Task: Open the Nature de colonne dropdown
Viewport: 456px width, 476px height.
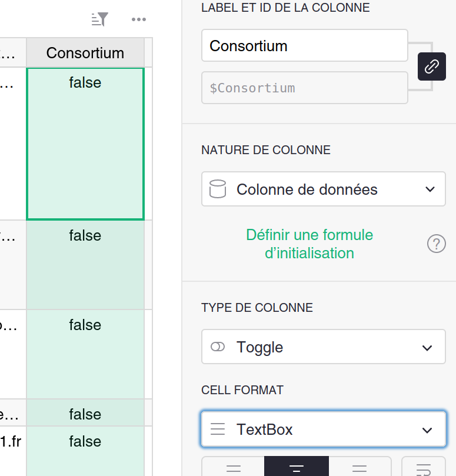Action: click(323, 189)
